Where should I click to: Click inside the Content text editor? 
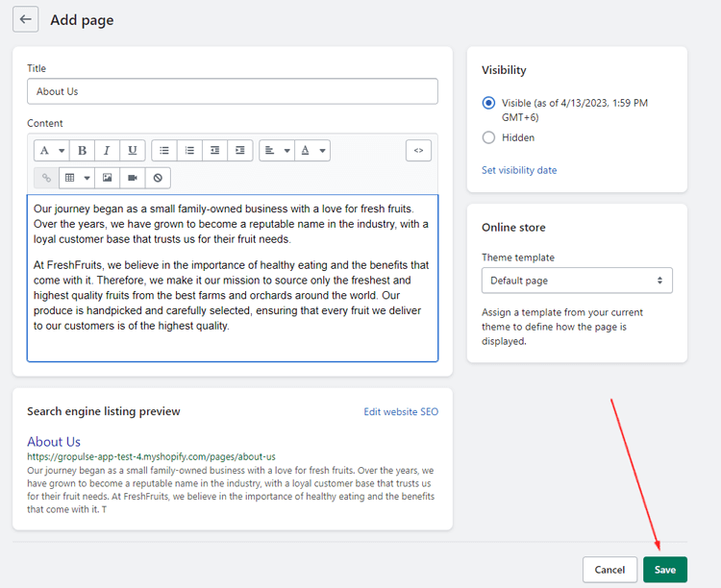coord(233,278)
